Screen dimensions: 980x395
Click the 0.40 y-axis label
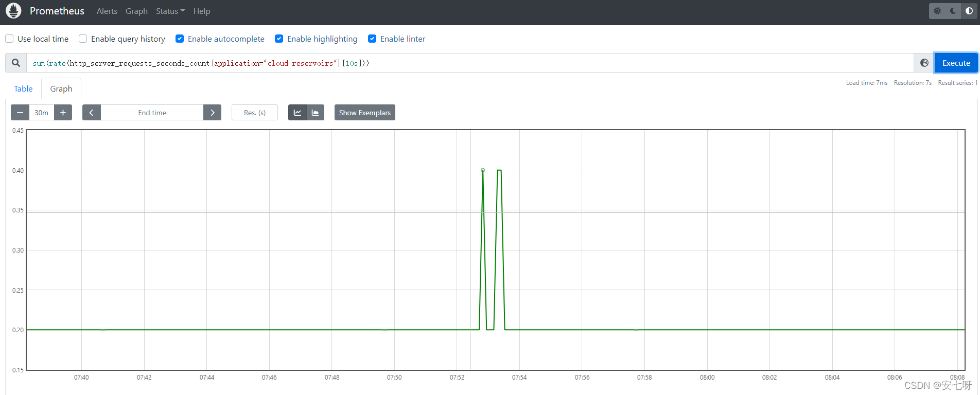tap(18, 170)
